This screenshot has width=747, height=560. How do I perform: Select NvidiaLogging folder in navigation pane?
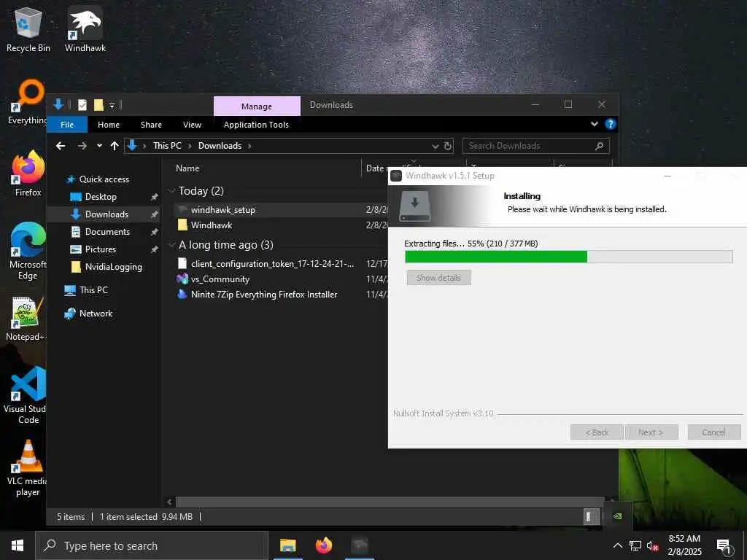coord(113,267)
